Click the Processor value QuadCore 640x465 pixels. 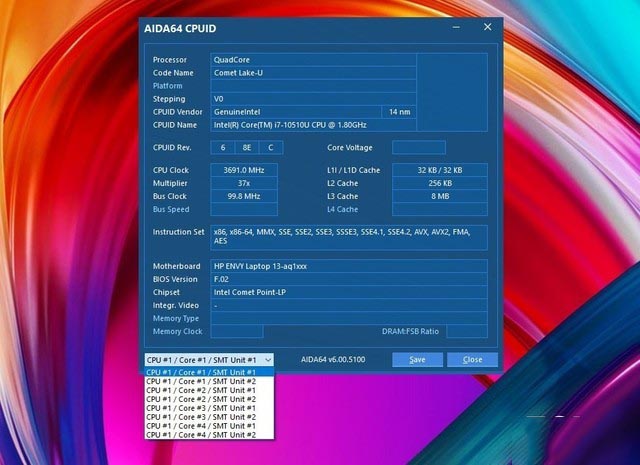(313, 60)
